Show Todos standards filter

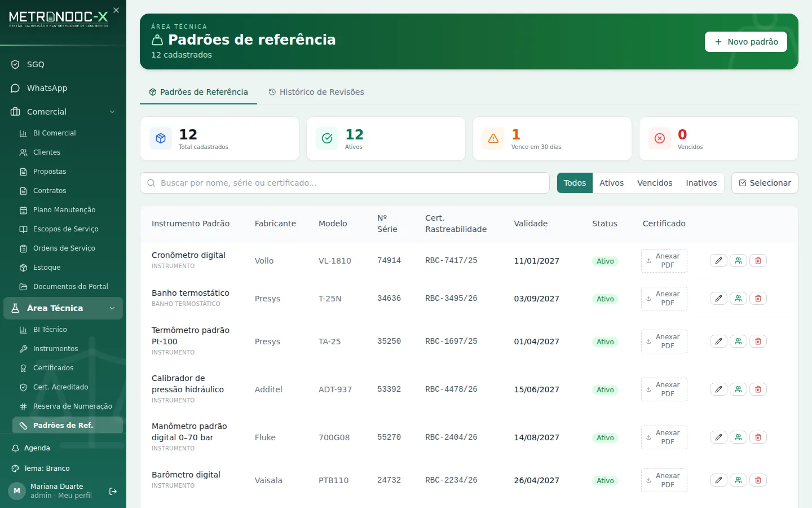[x=575, y=183]
